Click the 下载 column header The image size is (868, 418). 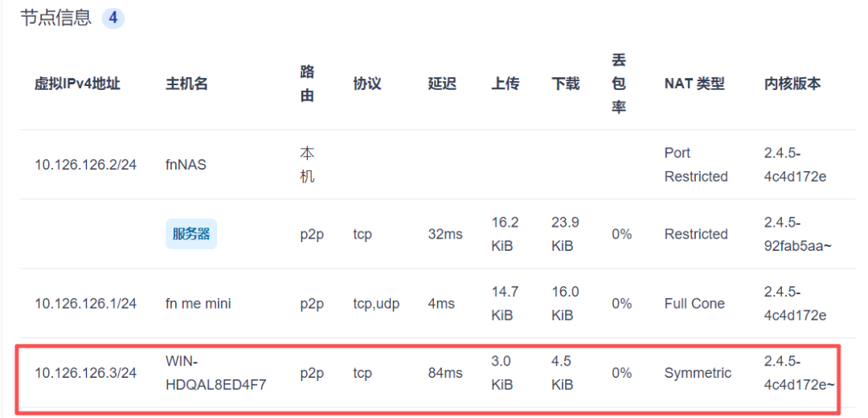point(565,84)
